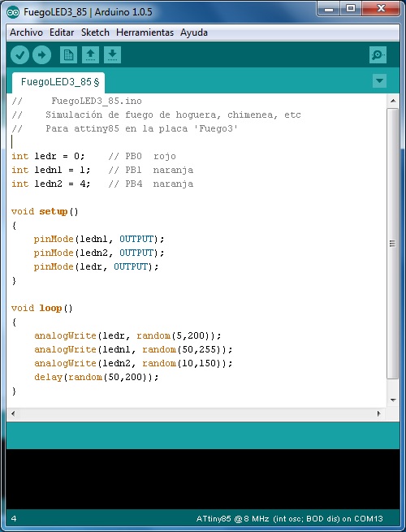Image resolution: width=406 pixels, height=532 pixels.
Task: Expand the tab options dropdown arrow
Action: [379, 81]
